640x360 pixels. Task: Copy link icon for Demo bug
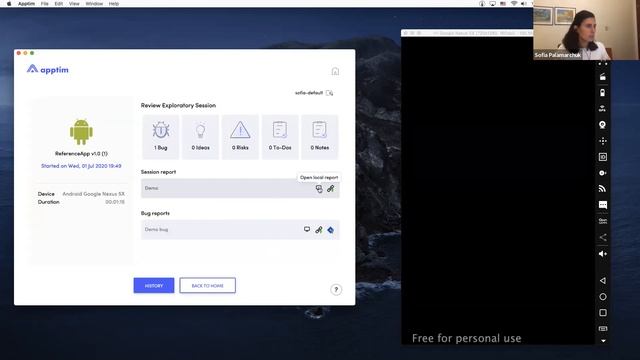point(319,230)
